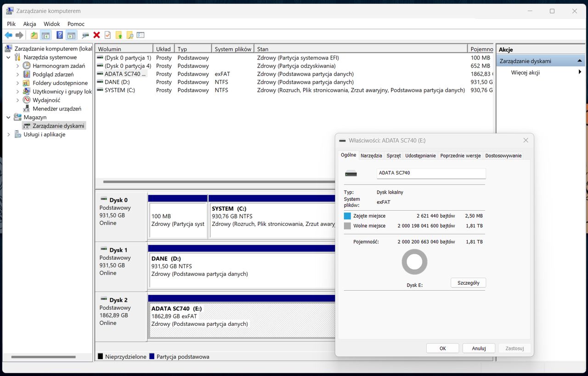The image size is (588, 376).
Task: Open the Akcja menu
Action: tap(30, 24)
